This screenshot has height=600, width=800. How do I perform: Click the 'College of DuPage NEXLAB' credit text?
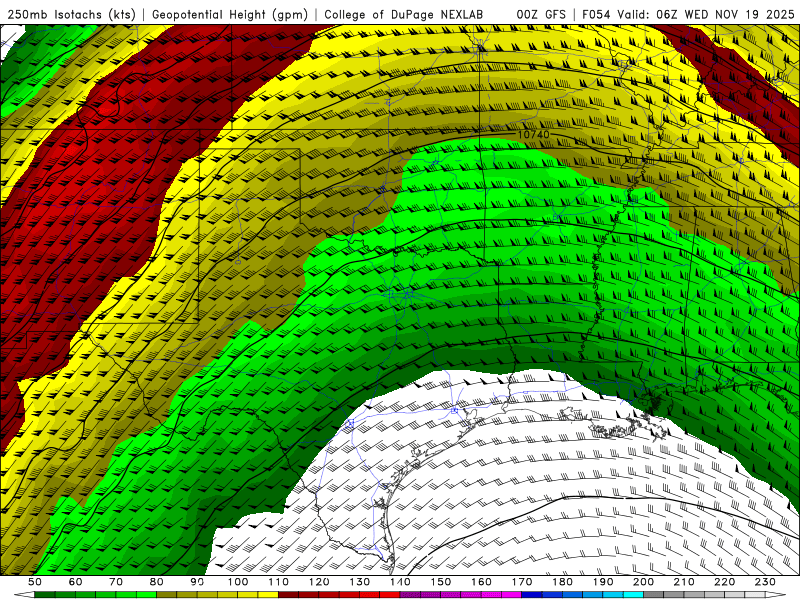click(x=404, y=14)
